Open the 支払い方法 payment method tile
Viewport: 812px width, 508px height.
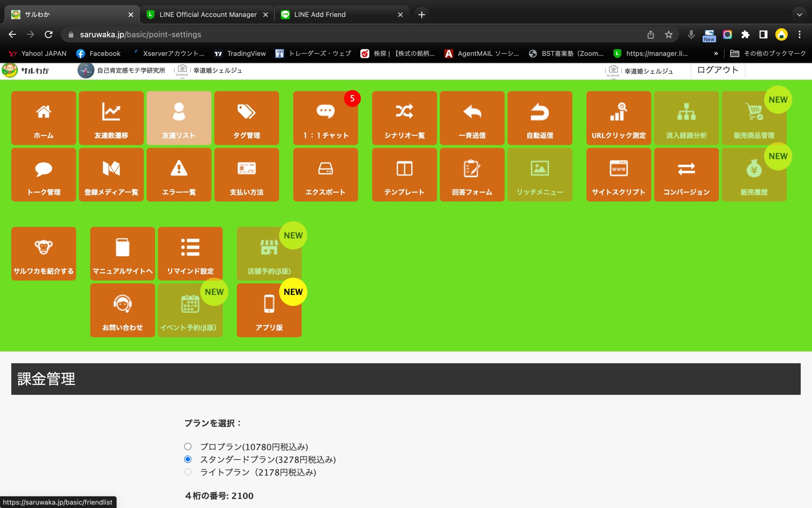pos(247,175)
